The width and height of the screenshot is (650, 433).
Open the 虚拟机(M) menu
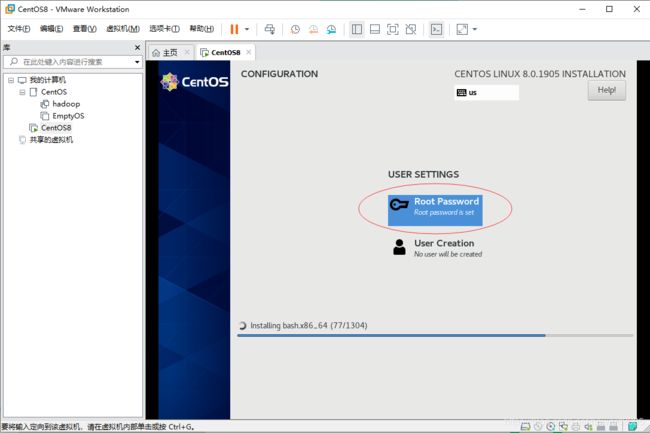pos(123,29)
